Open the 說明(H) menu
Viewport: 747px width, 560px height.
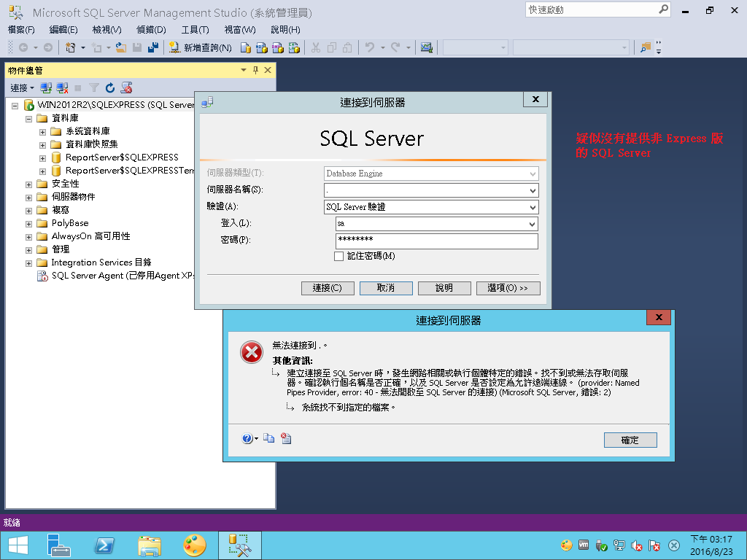[x=285, y=29]
